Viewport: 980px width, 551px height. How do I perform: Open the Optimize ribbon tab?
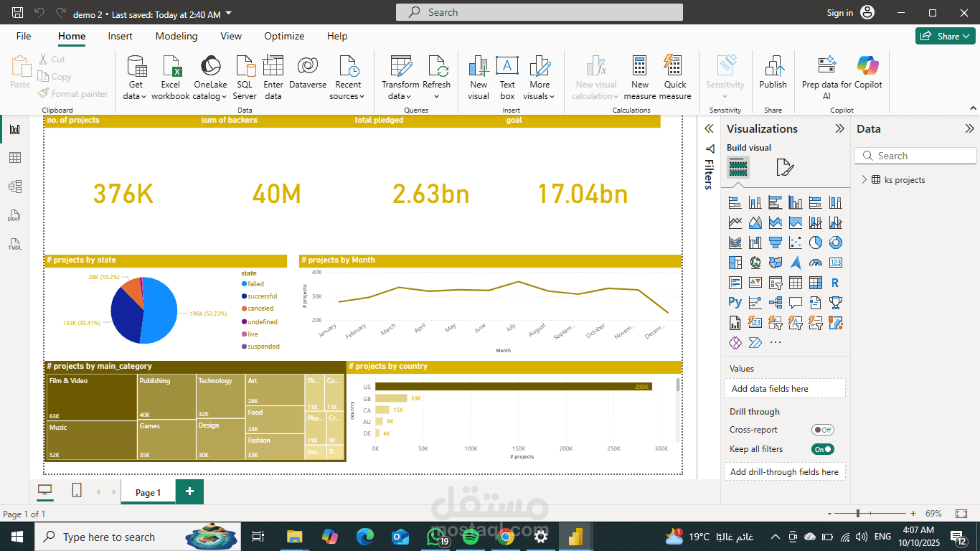click(x=284, y=36)
